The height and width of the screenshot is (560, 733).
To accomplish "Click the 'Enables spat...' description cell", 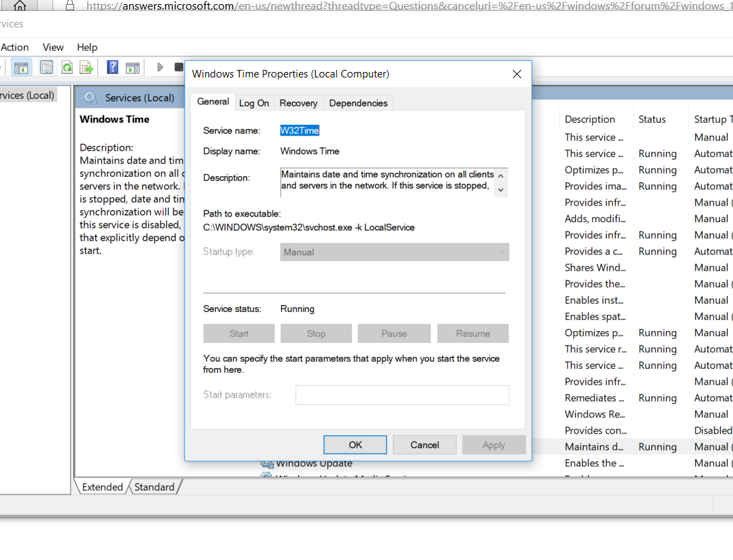I will [x=595, y=317].
